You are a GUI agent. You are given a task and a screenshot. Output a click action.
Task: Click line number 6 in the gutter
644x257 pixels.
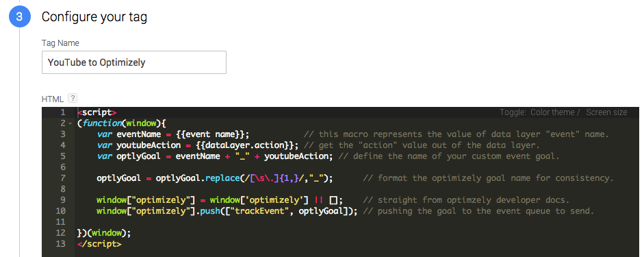[63, 167]
